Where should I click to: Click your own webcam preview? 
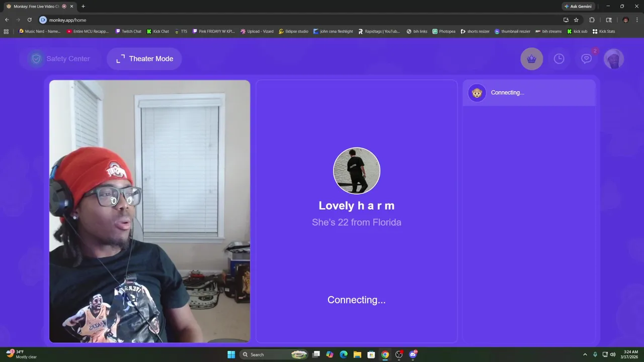149,211
